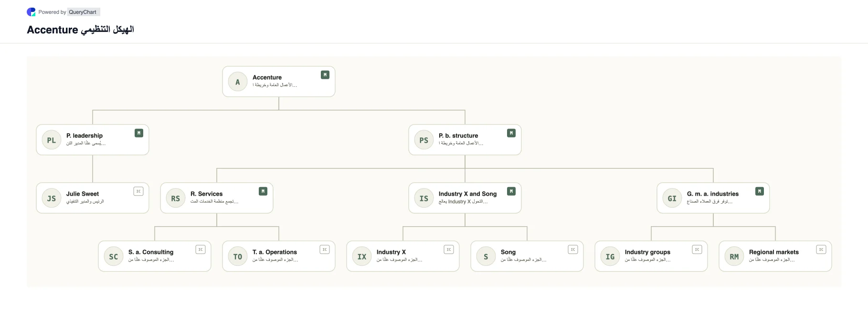
Task: Click IC badge on Industry groups card
Action: pyautogui.click(x=697, y=250)
